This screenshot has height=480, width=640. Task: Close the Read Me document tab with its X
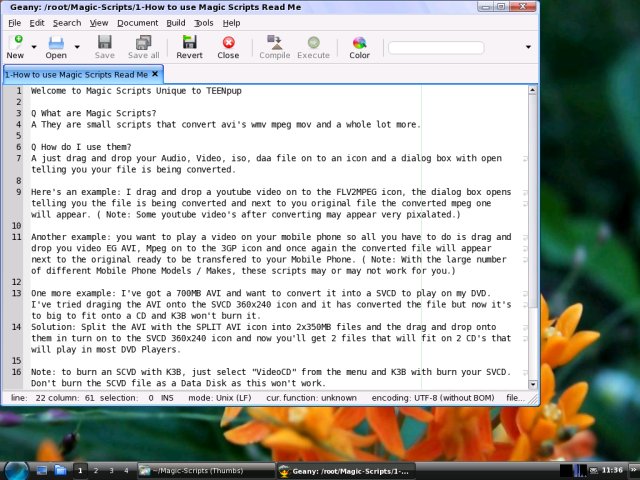155,74
